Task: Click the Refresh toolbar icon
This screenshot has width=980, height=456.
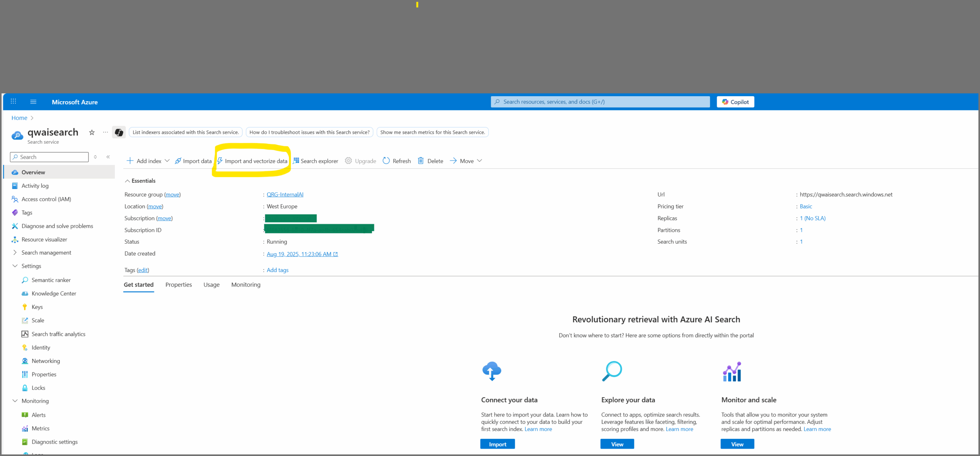Action: (x=386, y=161)
